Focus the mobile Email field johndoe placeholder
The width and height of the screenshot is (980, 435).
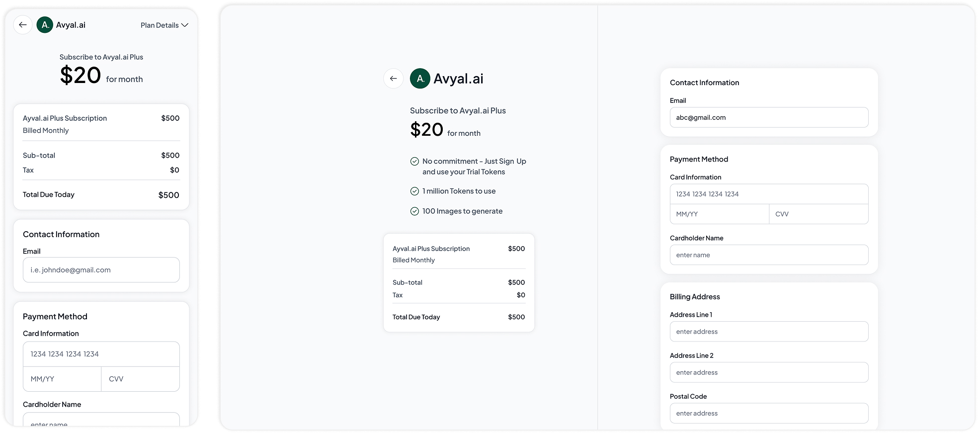(x=101, y=270)
